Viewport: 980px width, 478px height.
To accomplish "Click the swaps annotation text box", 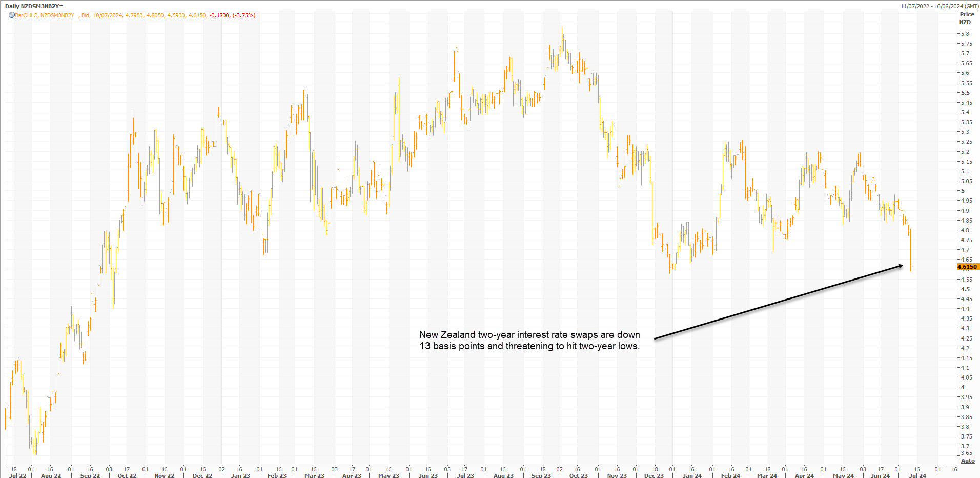I will click(x=529, y=340).
